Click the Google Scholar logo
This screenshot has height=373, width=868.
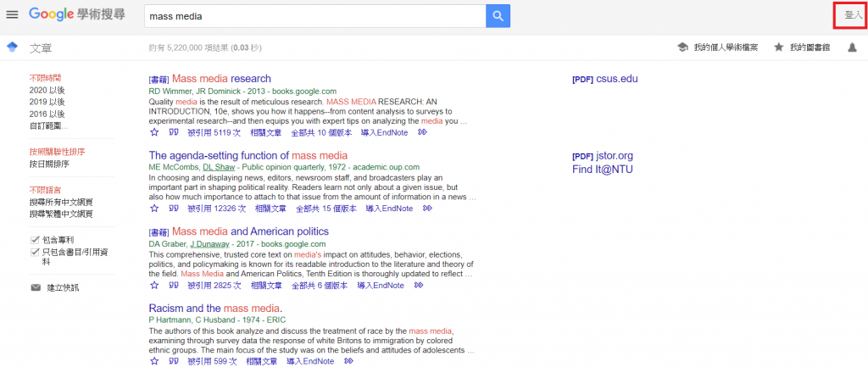click(x=77, y=15)
